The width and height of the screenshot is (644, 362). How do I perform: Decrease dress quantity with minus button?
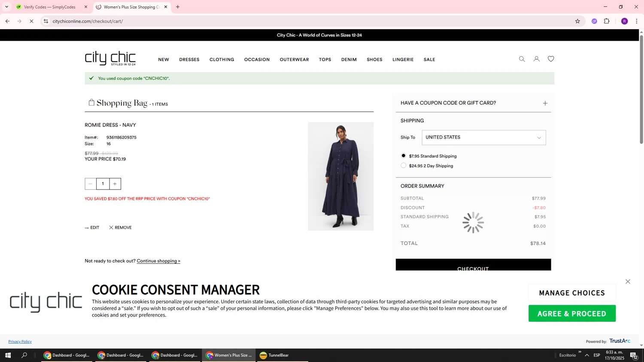pos(91,184)
